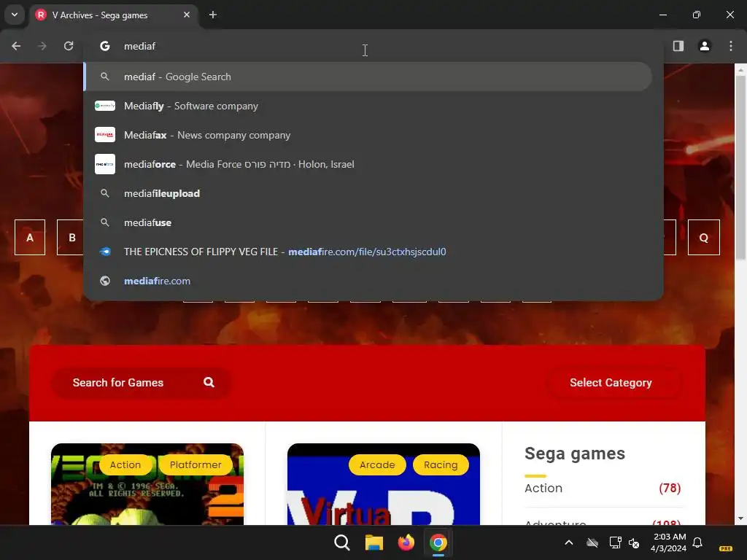This screenshot has height=560, width=747.
Task: Show hidden system tray icons
Action: pos(569,542)
